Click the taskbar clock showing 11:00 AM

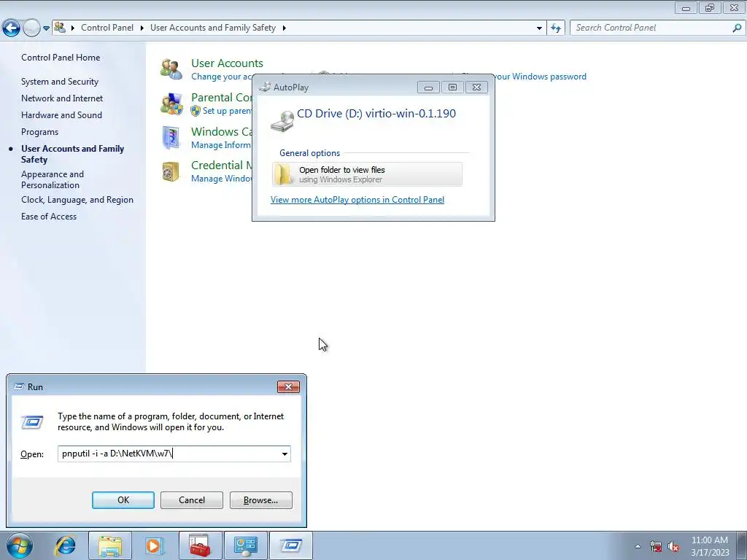pyautogui.click(x=709, y=545)
